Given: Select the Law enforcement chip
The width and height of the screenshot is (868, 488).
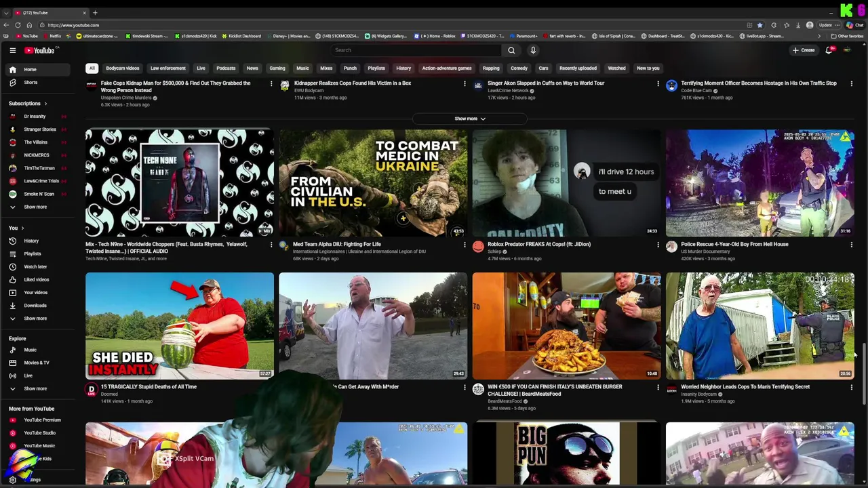Looking at the screenshot, I should [x=167, y=68].
